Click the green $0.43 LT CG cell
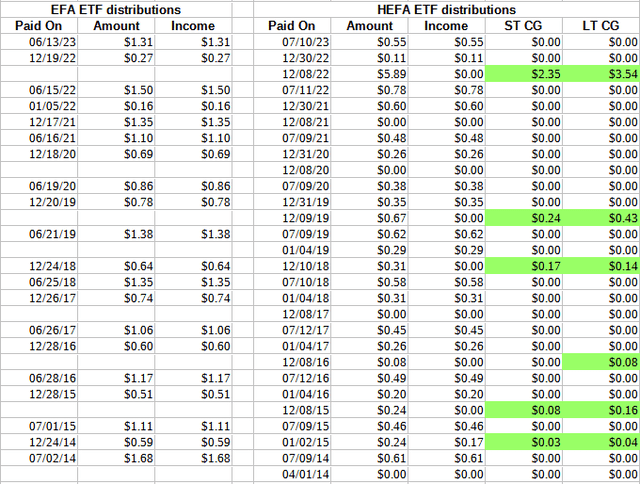The width and height of the screenshot is (640, 484). coord(601,218)
